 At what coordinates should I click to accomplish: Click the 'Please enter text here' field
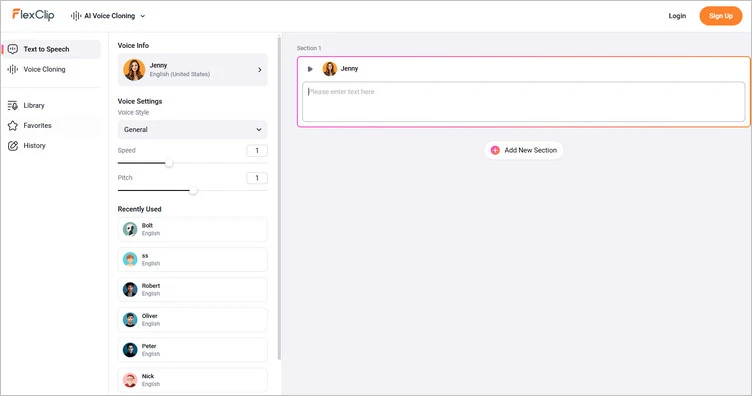[x=524, y=102]
